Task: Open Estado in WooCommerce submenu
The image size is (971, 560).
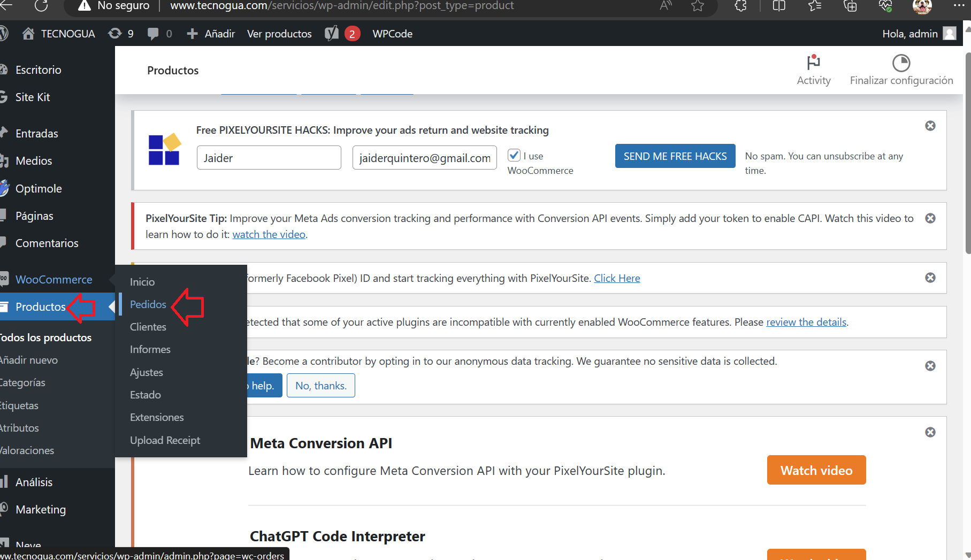Action: click(146, 395)
